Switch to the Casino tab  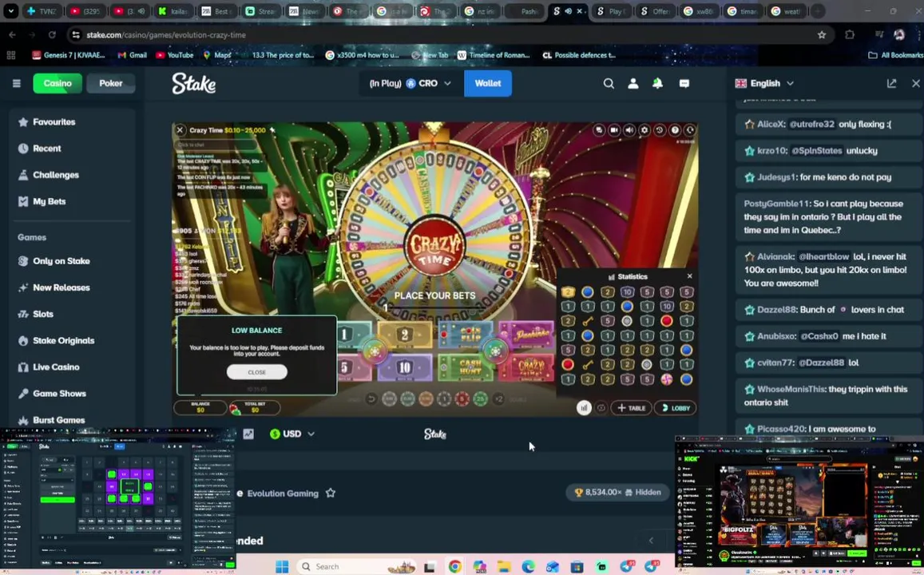pos(58,84)
